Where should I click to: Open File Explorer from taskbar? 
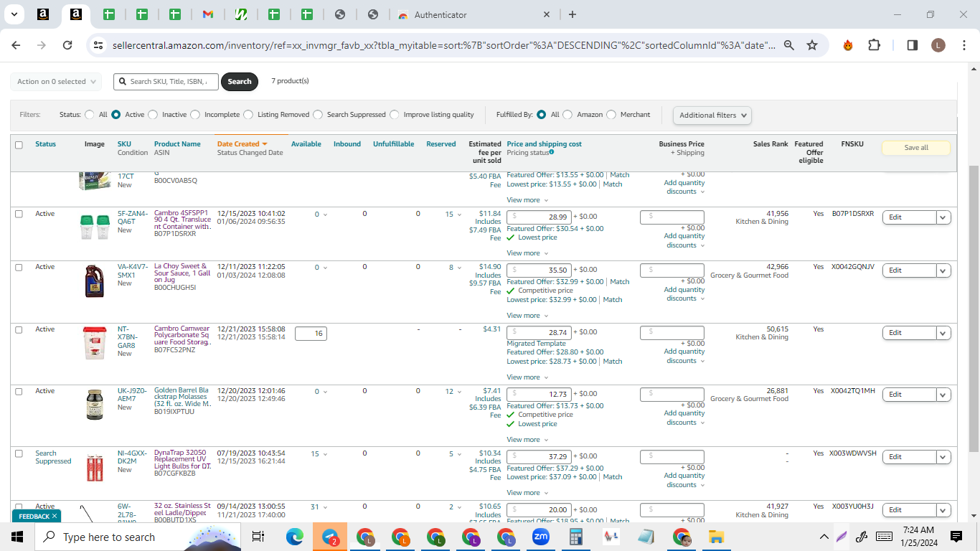pyautogui.click(x=715, y=537)
